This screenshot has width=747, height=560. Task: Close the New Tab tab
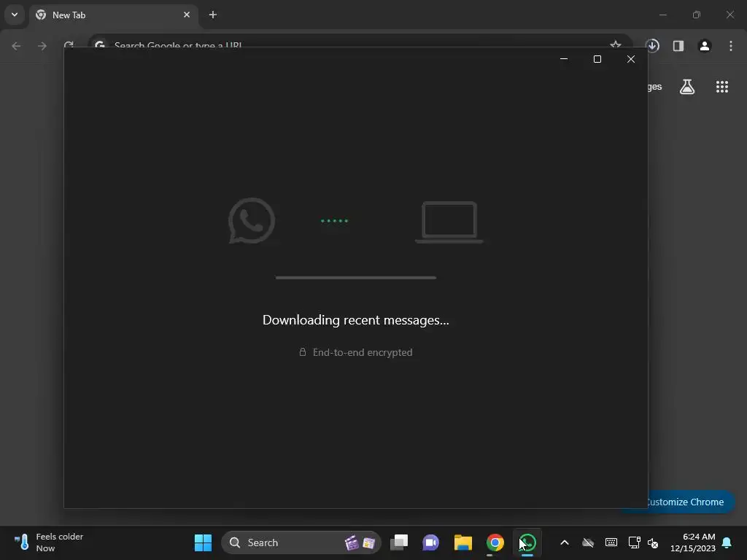[187, 15]
